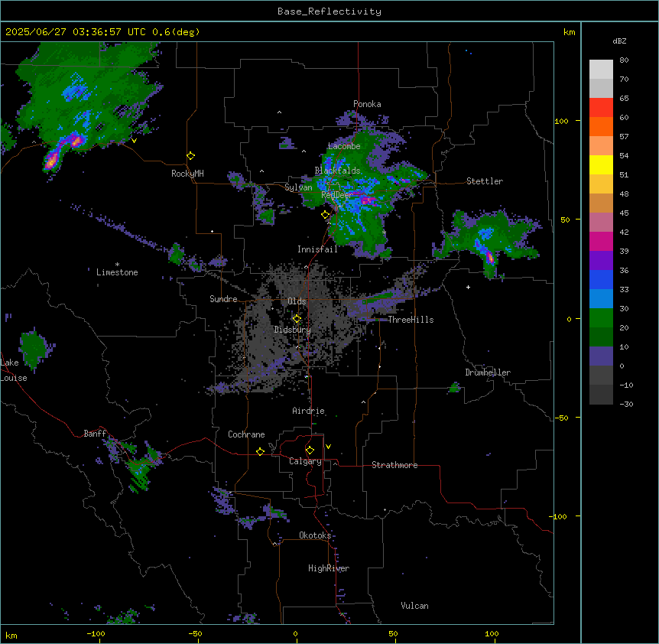Image resolution: width=659 pixels, height=644 pixels.
Task: Click the Sundre city label
Action: click(x=223, y=299)
